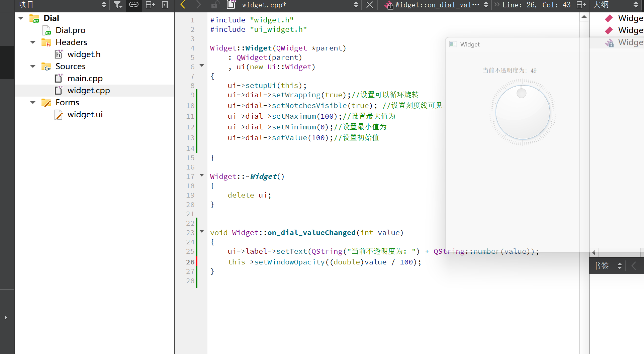Go forward with the grey arrow
Image resolution: width=644 pixels, height=354 pixels.
point(198,5)
